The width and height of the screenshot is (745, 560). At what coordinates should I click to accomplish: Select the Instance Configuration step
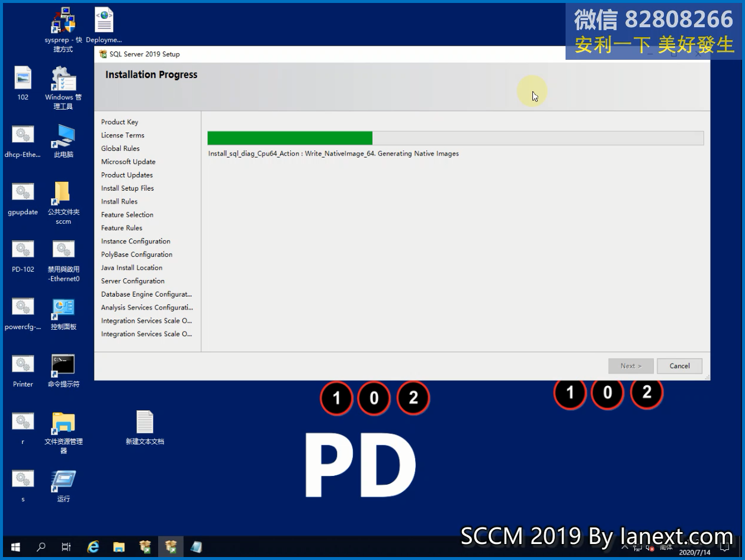coord(136,242)
